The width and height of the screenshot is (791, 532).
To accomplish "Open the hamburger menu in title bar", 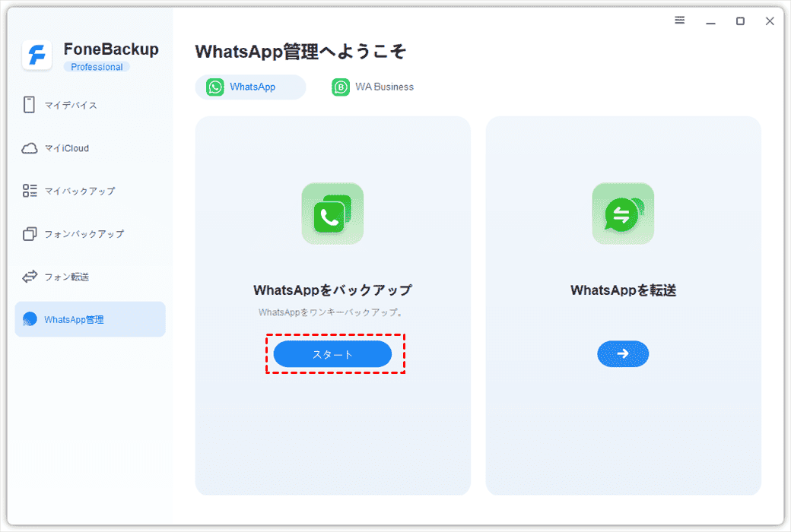I will point(680,21).
